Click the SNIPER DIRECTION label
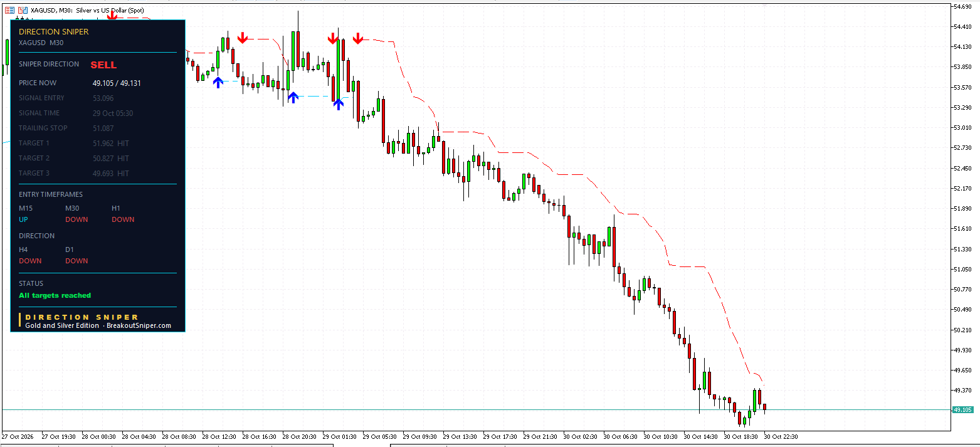The image size is (980, 447). (49, 64)
